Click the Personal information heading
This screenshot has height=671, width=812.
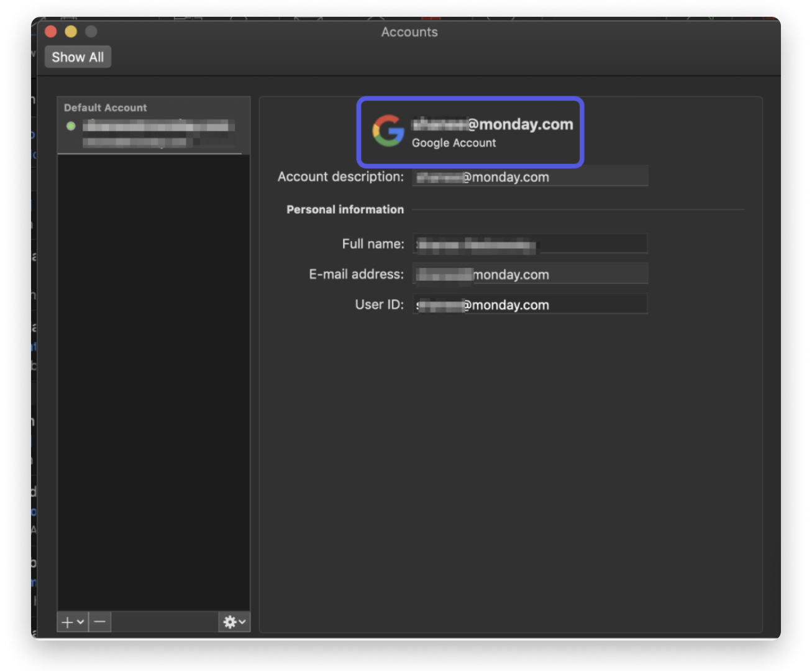pos(345,209)
